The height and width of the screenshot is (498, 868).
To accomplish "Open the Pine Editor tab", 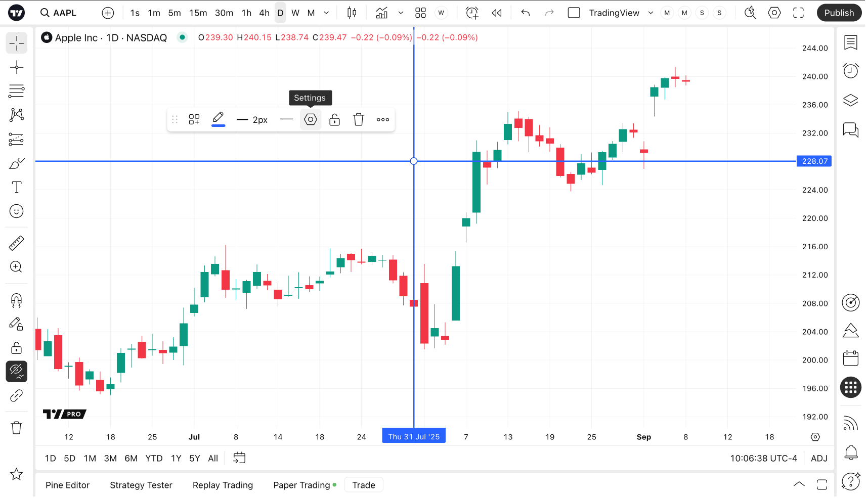I will (x=68, y=485).
